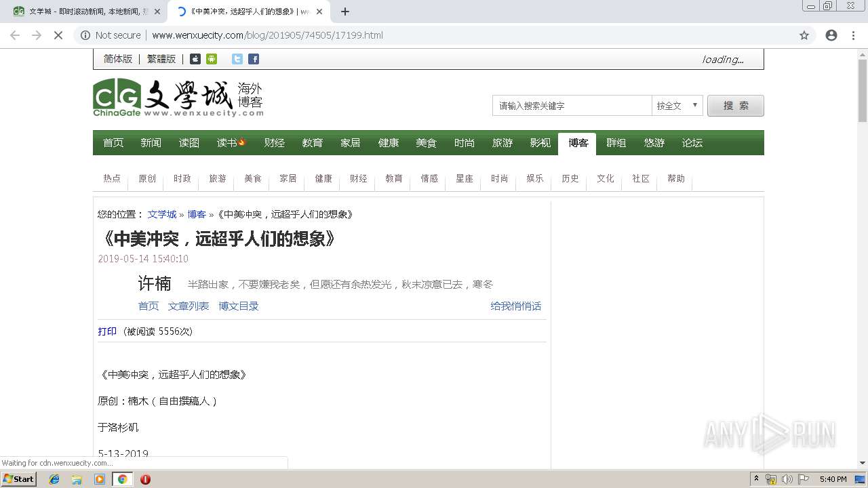This screenshot has height=488, width=868.
Task: Focus the 请输入搜索关键字 search field
Action: coord(572,106)
